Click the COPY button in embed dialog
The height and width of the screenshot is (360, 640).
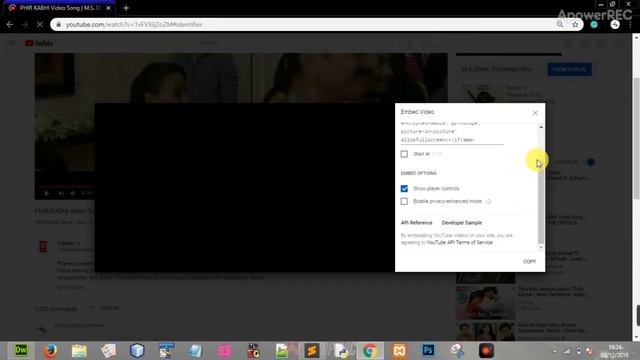(x=529, y=262)
